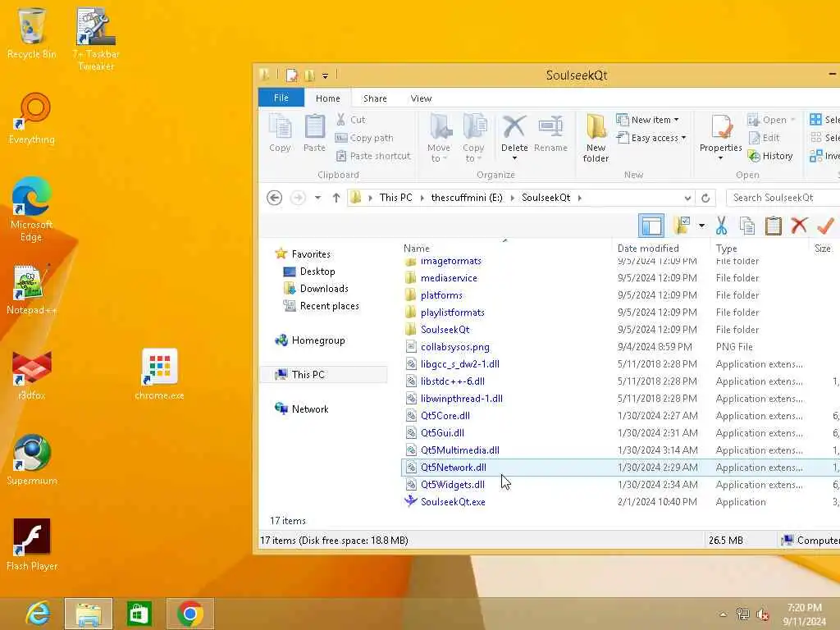
Task: Switch to the View ribbon tab
Action: click(421, 98)
